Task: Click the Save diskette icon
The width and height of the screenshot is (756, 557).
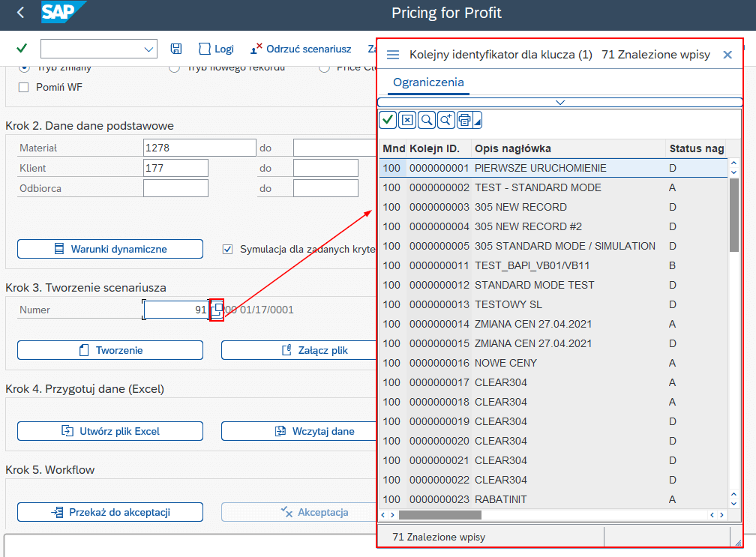Action: [176, 49]
